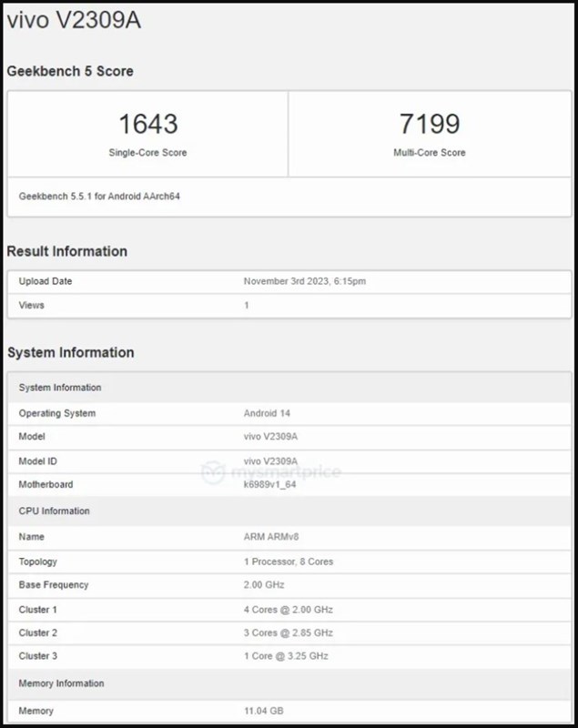Image resolution: width=578 pixels, height=728 pixels.
Task: Click the Views count value 1
Action: point(247,305)
